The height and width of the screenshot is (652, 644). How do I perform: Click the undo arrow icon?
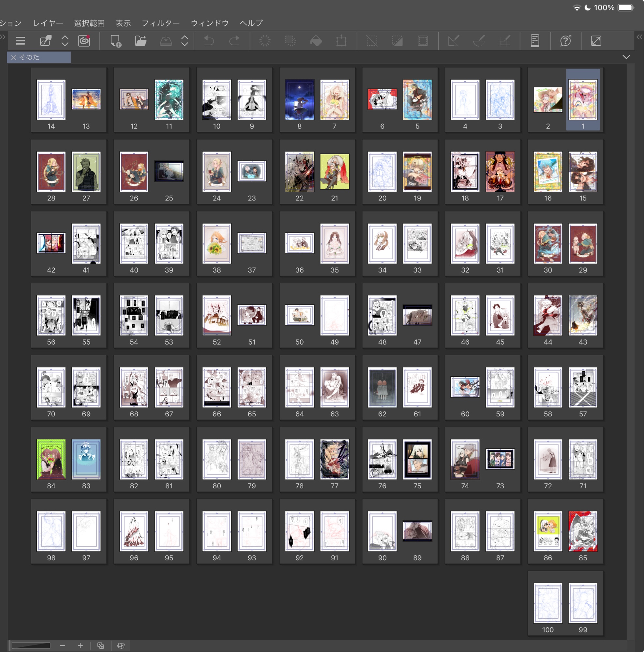click(x=209, y=41)
